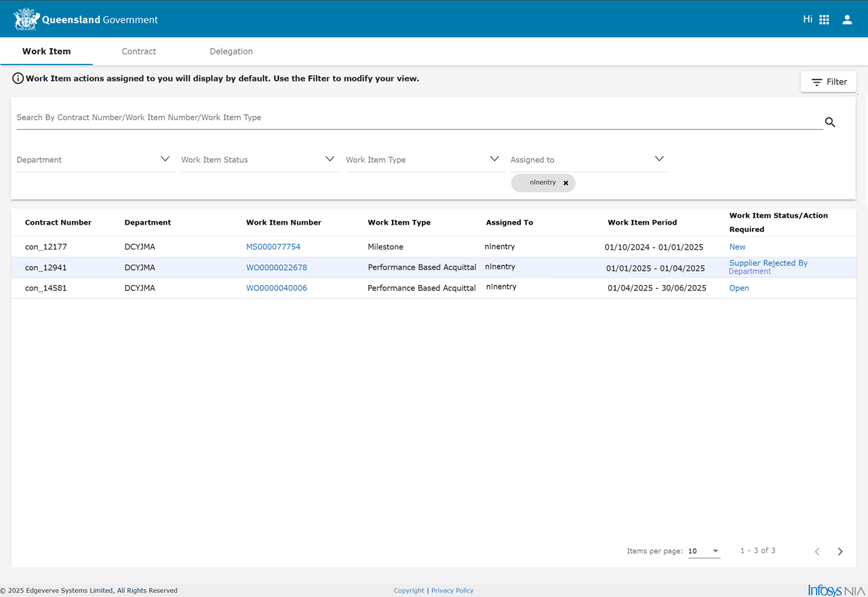Focus the contract number search field

point(407,118)
